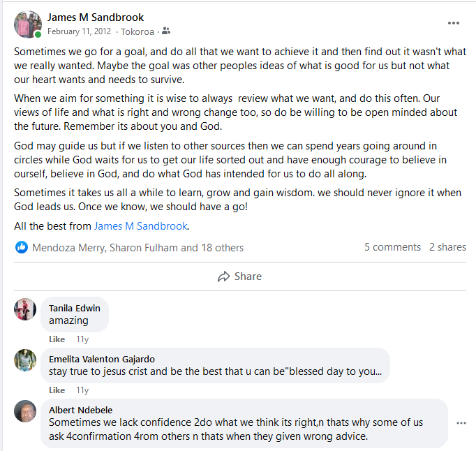This screenshot has height=451, width=476.
Task: Click the blue thumbs-up reaction icon
Action: (22, 247)
